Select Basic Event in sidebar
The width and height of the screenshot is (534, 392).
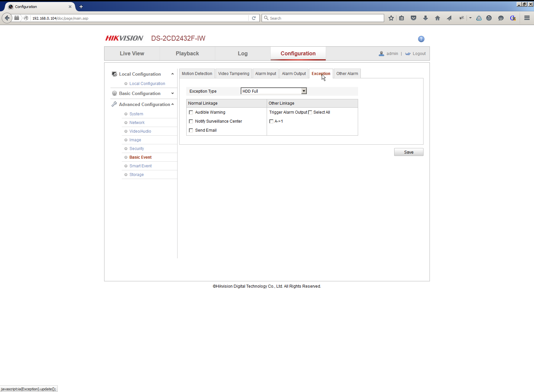click(141, 157)
